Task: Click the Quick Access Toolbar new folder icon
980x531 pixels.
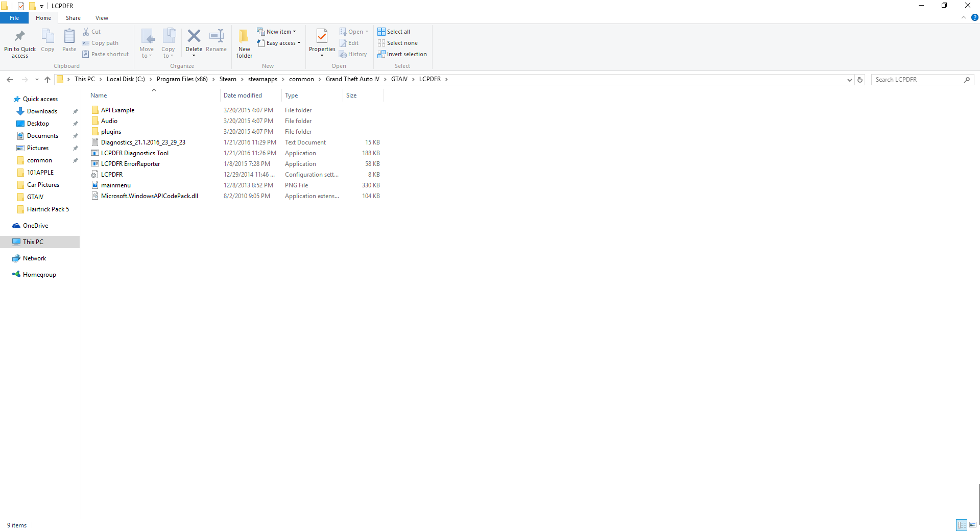Action: [x=32, y=6]
